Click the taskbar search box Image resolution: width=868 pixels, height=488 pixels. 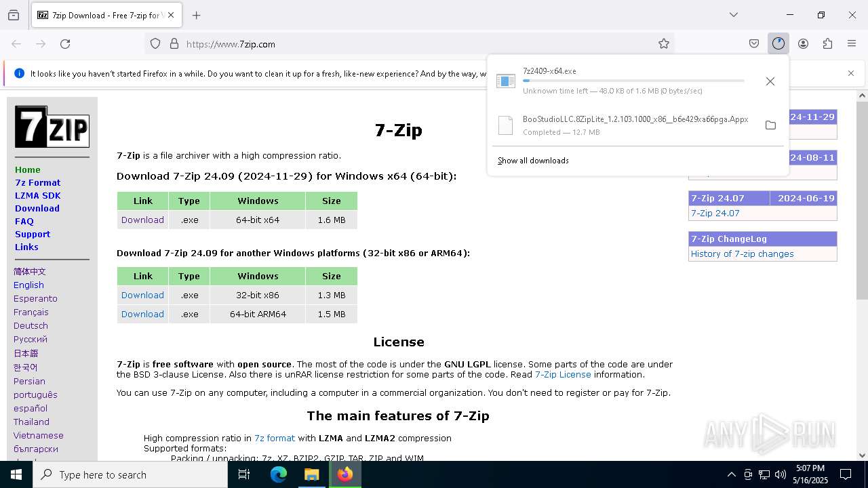130,474
